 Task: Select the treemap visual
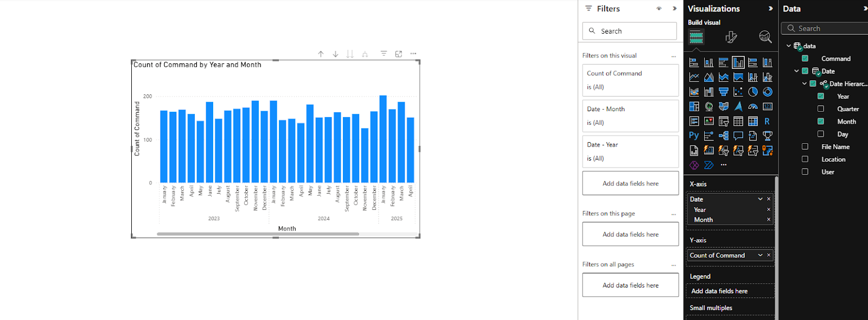[694, 106]
